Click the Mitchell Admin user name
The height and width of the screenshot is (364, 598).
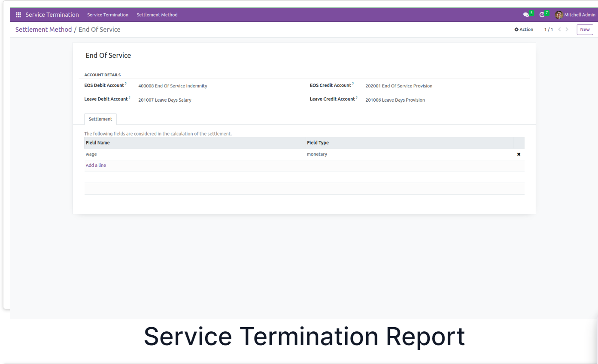coord(580,15)
